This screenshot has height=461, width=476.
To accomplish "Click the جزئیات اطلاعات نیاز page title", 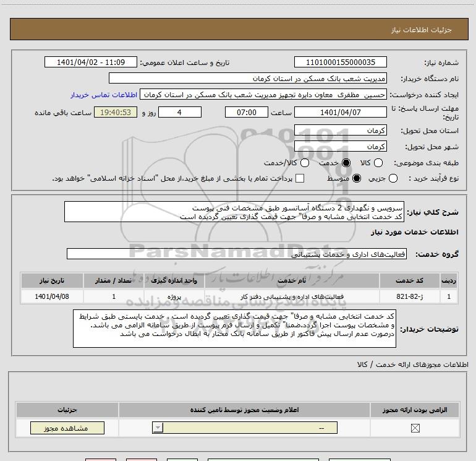I will pos(421,30).
